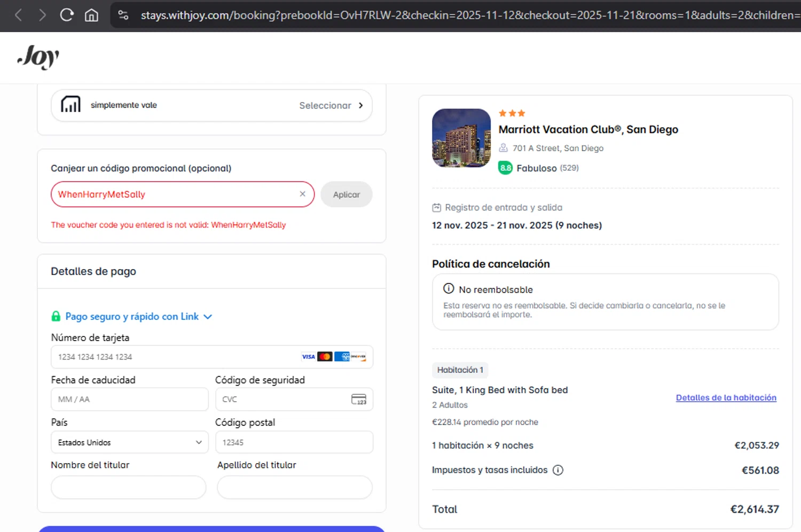Focus the Código postal field
The height and width of the screenshot is (532, 801).
point(294,442)
